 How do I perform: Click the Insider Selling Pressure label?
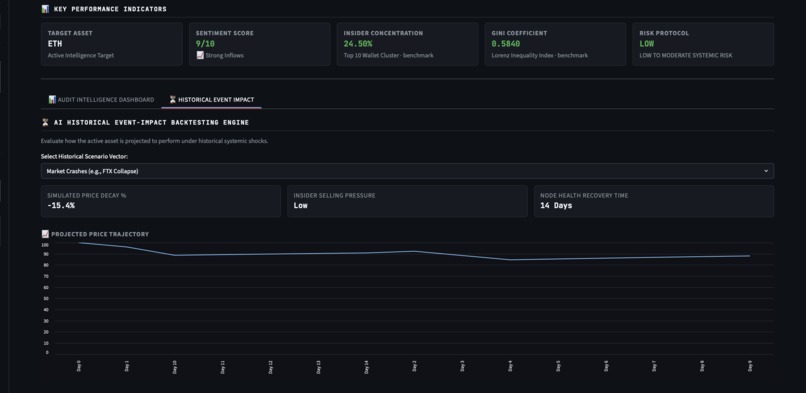[x=335, y=195]
